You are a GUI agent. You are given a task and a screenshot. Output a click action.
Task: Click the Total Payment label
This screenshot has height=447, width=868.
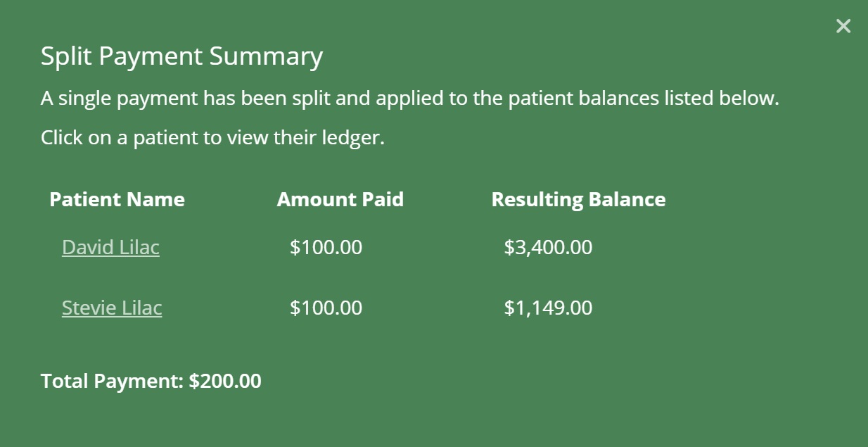(113, 381)
